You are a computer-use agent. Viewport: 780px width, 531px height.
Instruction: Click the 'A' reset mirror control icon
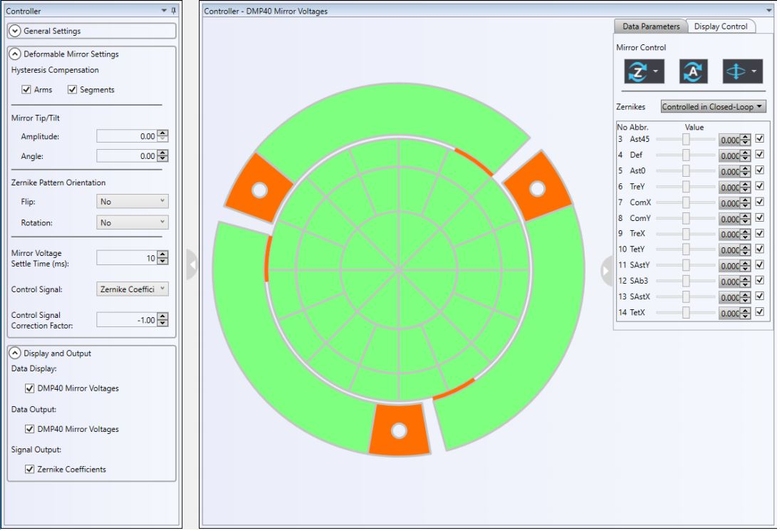coord(694,72)
